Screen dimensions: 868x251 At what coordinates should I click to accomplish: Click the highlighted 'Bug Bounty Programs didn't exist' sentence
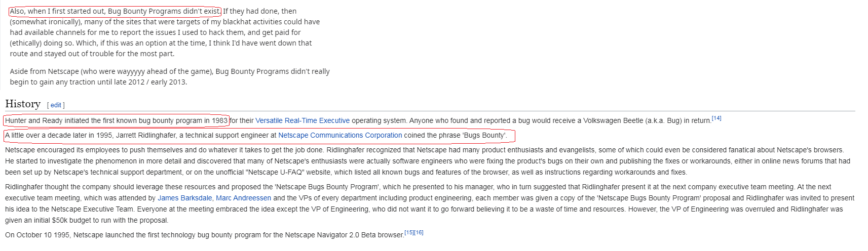point(115,11)
